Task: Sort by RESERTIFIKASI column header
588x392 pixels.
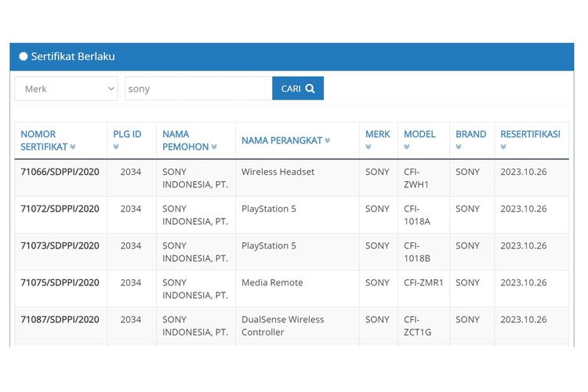Action: point(530,140)
